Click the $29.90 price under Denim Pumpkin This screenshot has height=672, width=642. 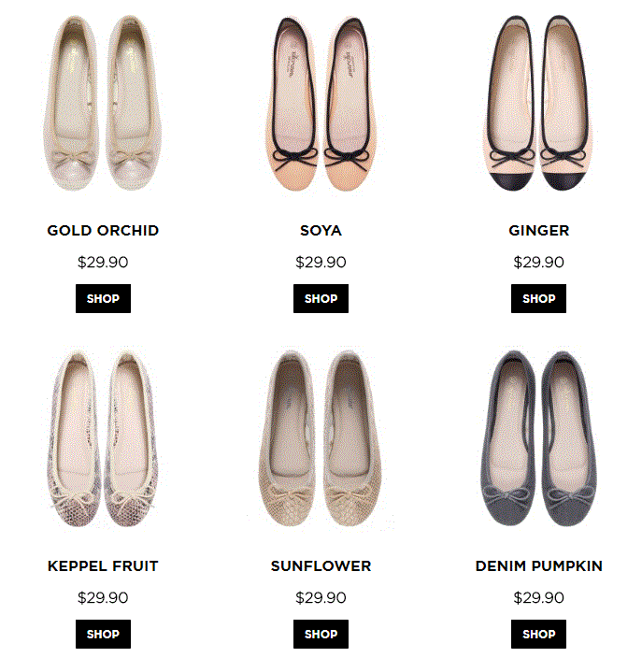pos(538,598)
